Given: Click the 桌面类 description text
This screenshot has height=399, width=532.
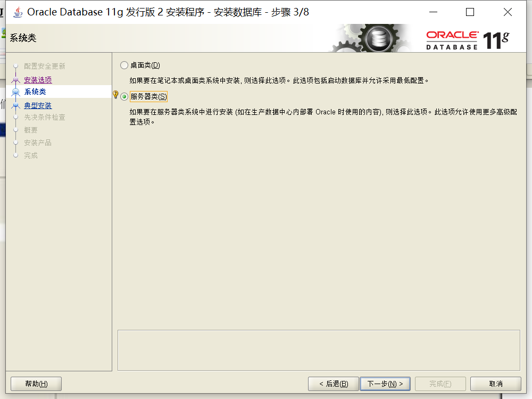Looking at the screenshot, I should click(x=279, y=81).
